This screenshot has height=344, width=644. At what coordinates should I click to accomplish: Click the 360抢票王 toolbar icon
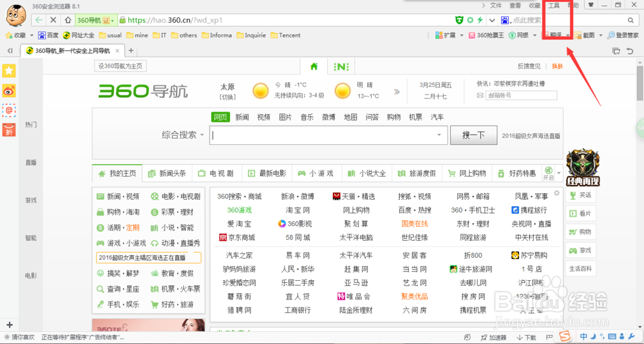point(486,35)
